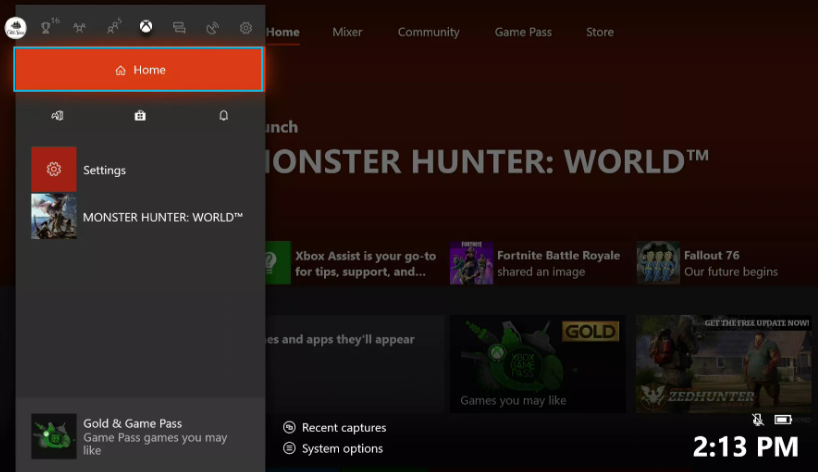Open the Gold & Game Pass thumbnail
This screenshot has width=818, height=472.
[54, 437]
